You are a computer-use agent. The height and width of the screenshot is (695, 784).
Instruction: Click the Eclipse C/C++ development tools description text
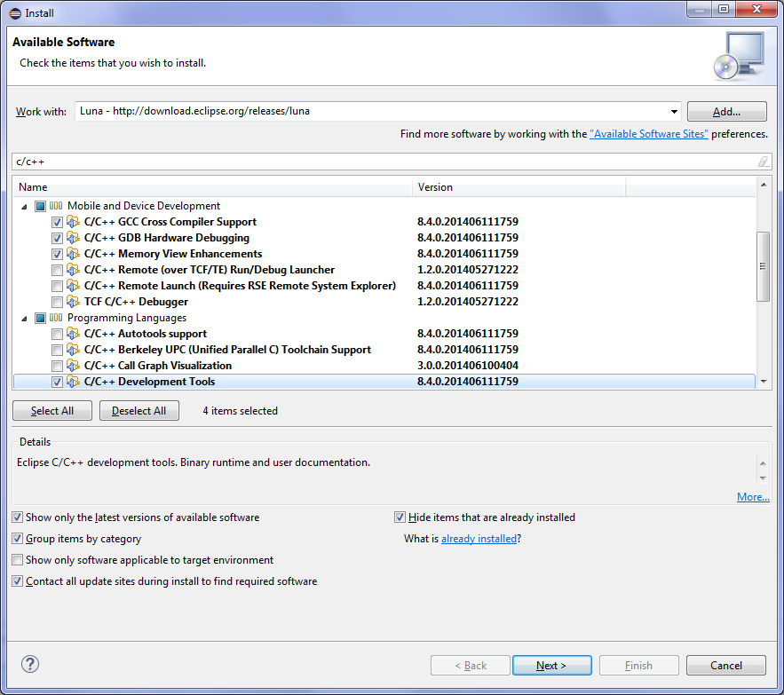194,462
